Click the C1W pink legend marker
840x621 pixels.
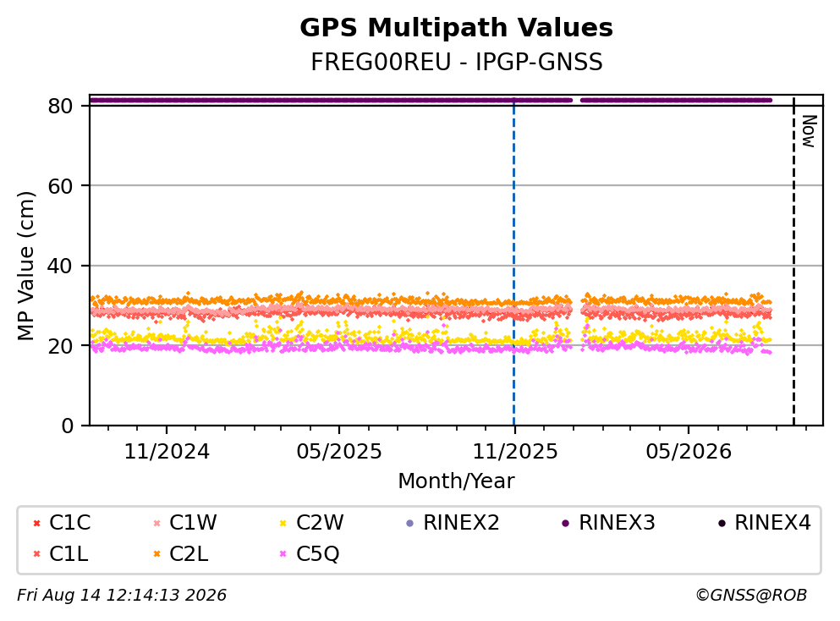click(x=157, y=524)
